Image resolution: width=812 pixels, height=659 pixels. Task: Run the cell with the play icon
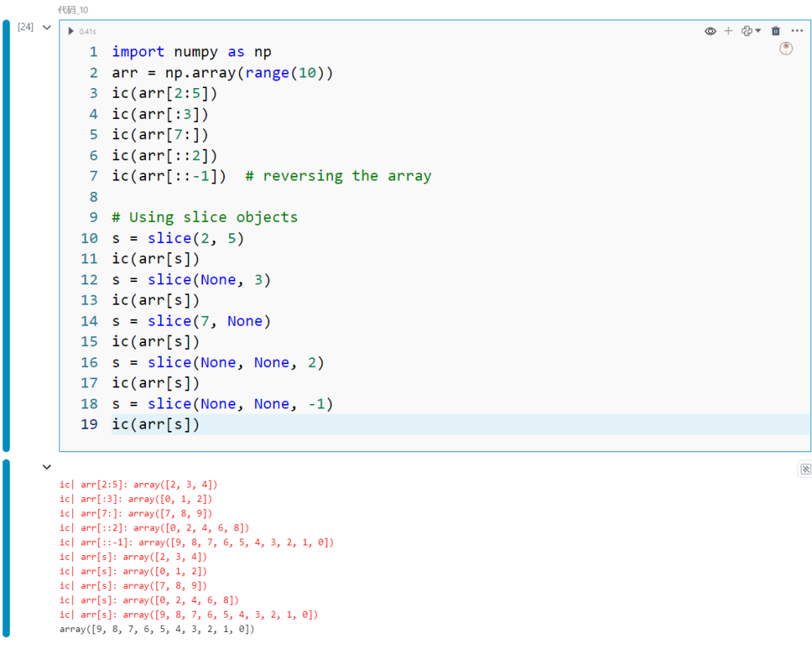pyautogui.click(x=71, y=31)
